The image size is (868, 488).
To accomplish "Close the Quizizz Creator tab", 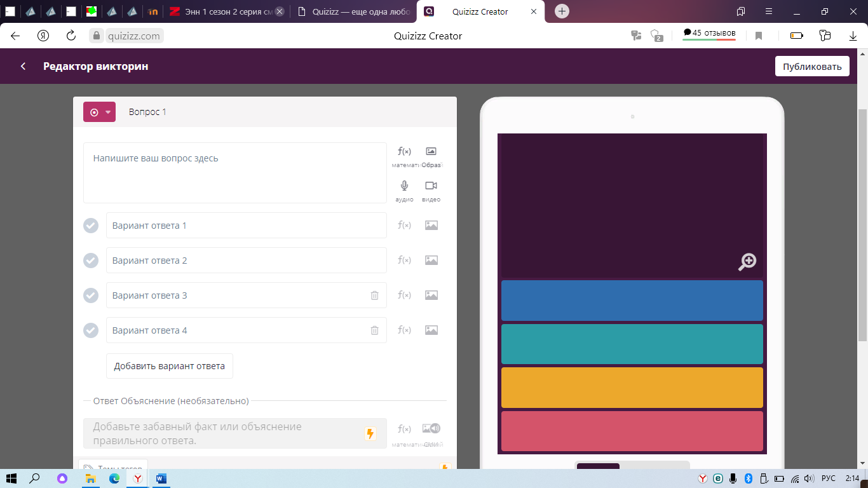I will click(x=533, y=11).
